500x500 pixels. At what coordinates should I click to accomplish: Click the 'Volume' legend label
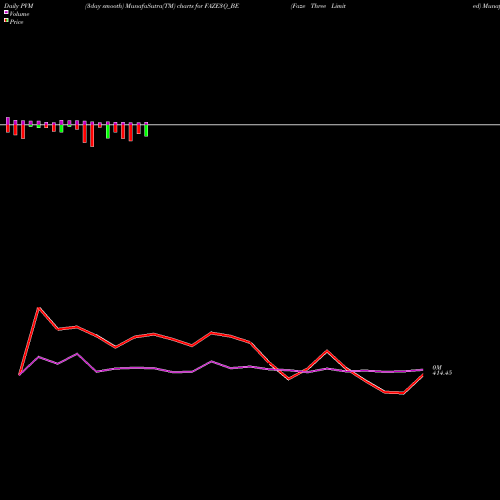tap(19, 14)
